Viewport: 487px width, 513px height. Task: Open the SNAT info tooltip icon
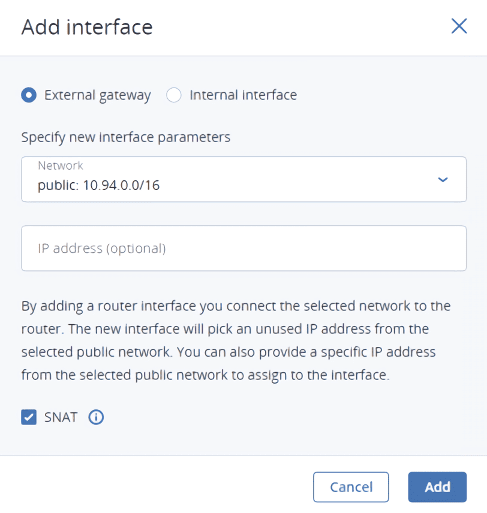click(96, 417)
